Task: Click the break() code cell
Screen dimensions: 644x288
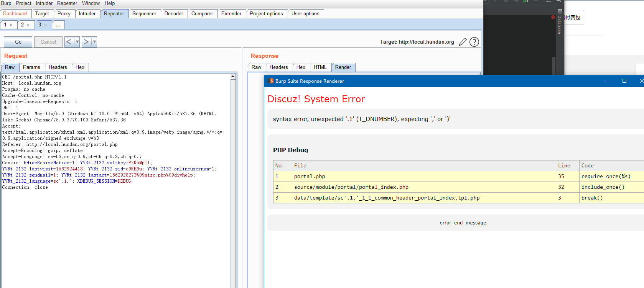Action: tap(611, 198)
